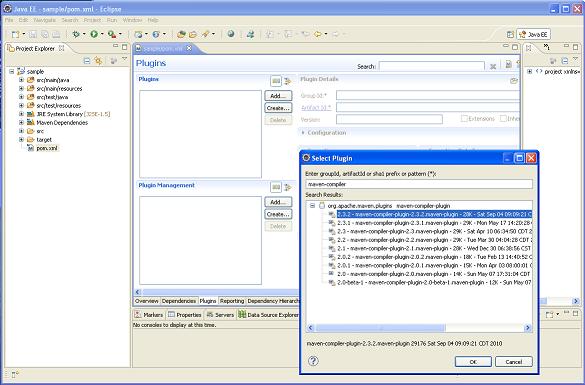Click Create... in Plugin Management section
Screen dimensions: 585x385
278,214
